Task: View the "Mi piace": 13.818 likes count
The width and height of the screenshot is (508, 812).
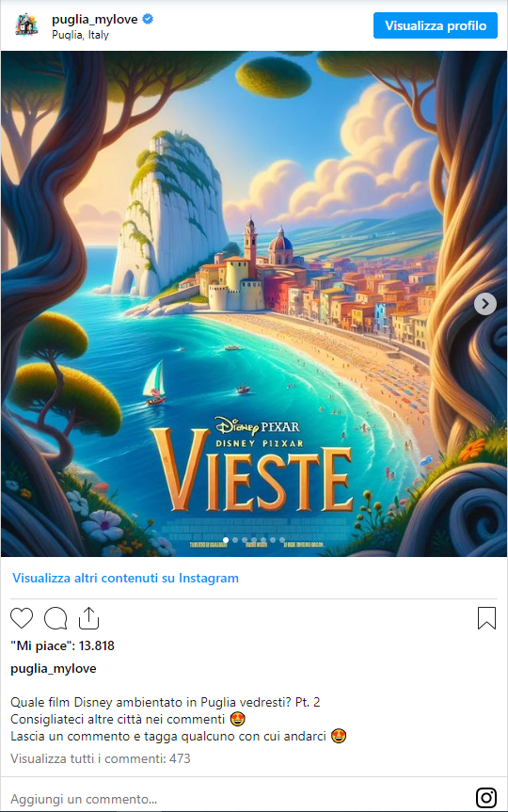Action: [63, 645]
